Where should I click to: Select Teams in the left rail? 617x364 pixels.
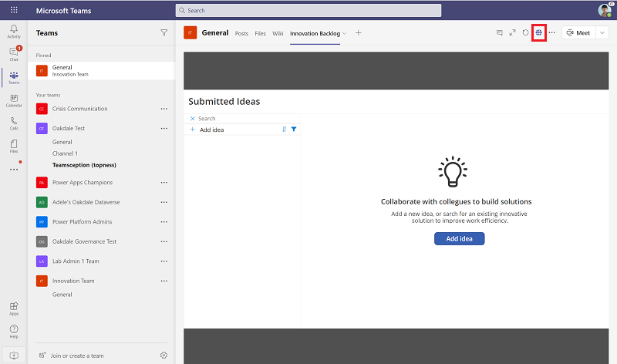point(14,78)
